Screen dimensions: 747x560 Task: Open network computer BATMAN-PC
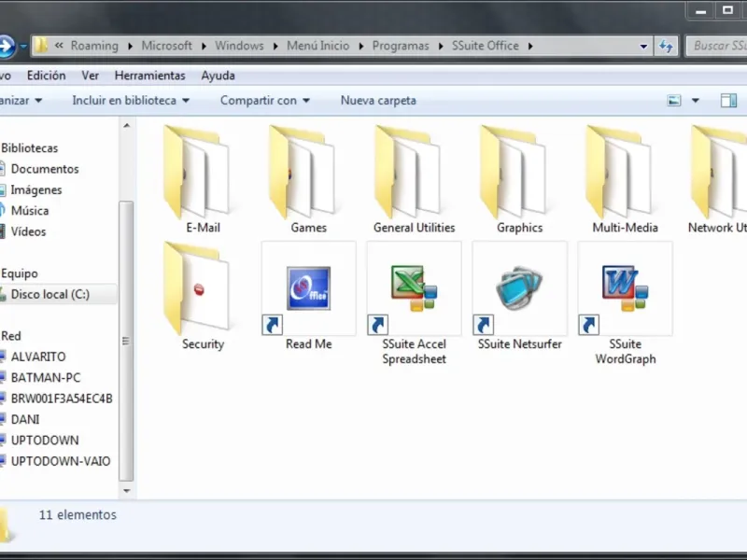[x=46, y=378]
